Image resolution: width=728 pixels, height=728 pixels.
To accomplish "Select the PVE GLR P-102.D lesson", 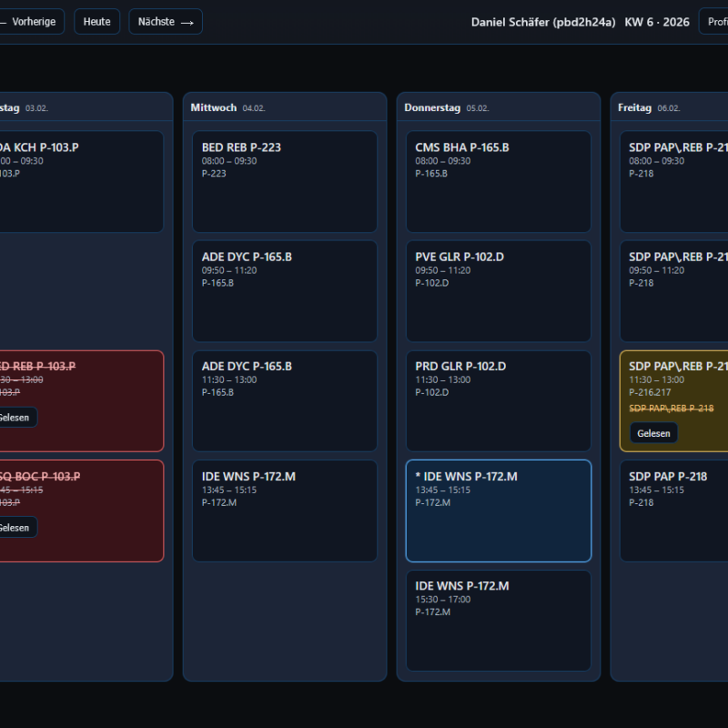I will click(498, 291).
